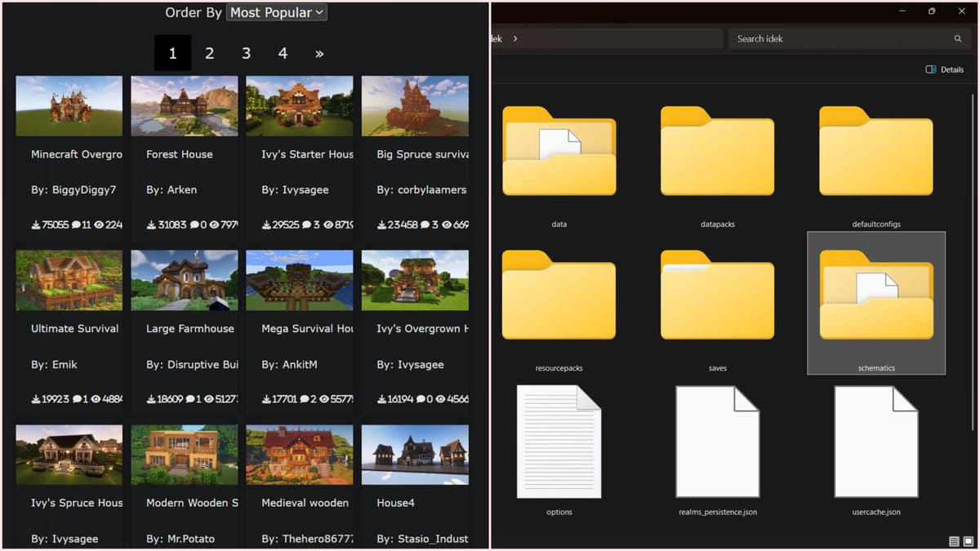
Task: Jump to next pages with » button
Action: click(318, 53)
